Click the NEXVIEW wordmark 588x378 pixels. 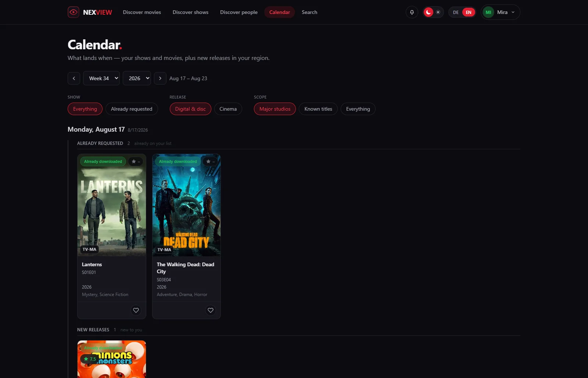point(97,12)
